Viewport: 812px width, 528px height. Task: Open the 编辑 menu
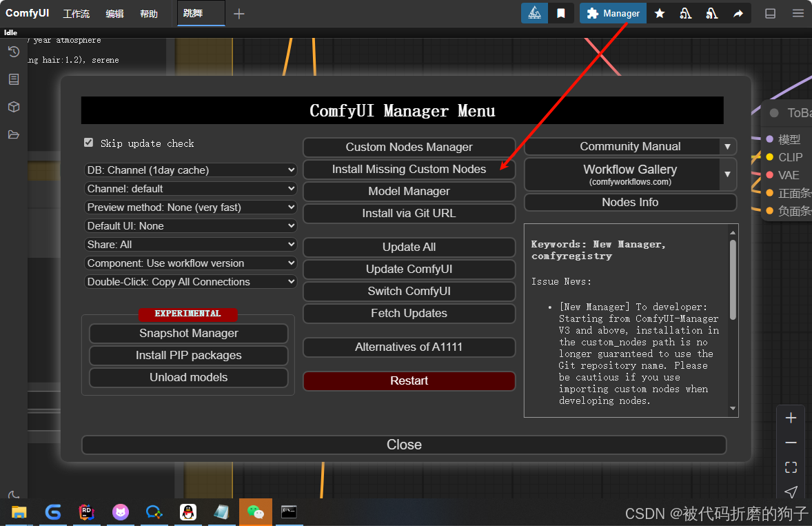114,14
